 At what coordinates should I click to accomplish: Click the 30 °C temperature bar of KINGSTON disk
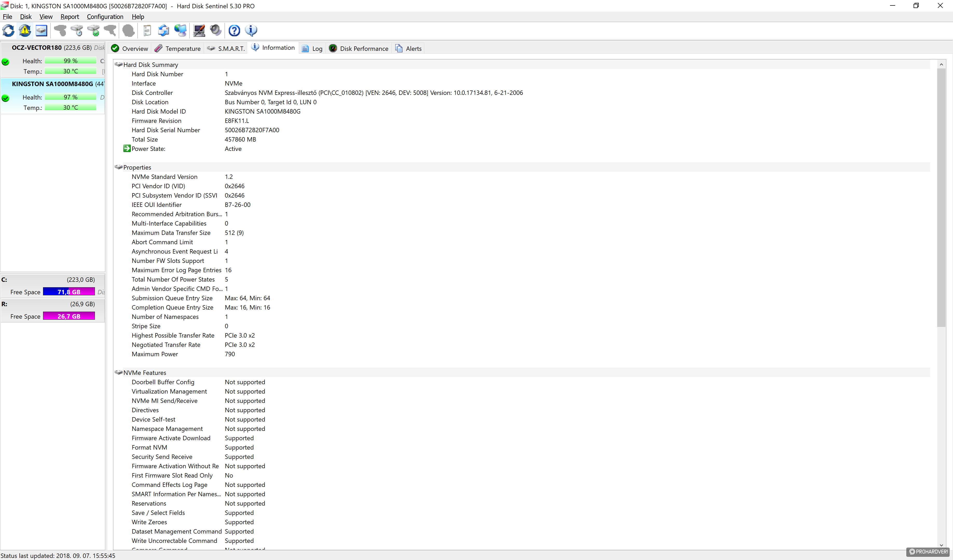(70, 107)
